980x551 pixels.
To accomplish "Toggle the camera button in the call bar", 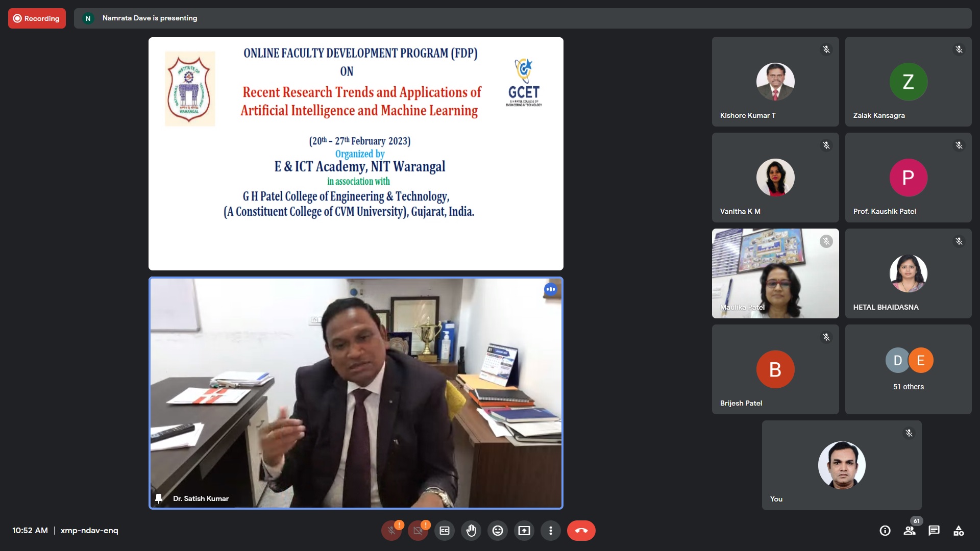I will (x=418, y=531).
